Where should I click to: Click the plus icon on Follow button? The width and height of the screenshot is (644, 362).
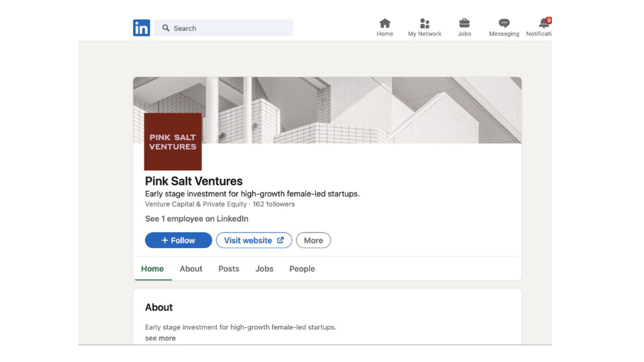(x=165, y=241)
